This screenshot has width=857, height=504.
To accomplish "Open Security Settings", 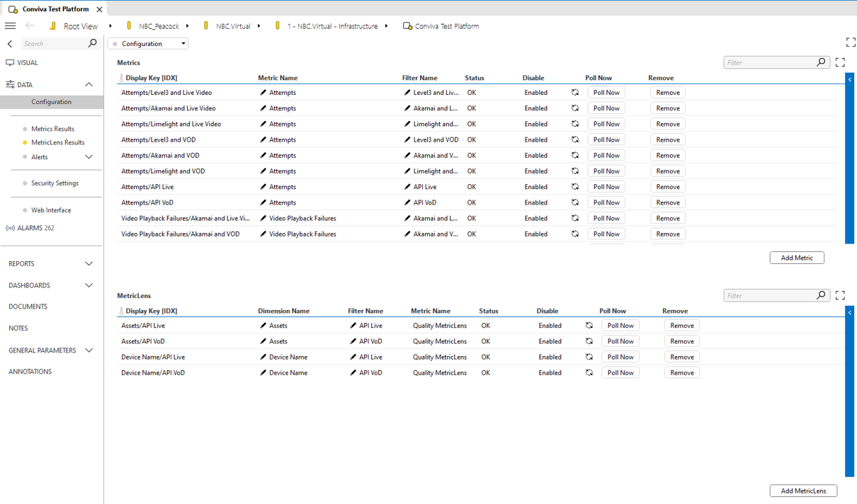I will pos(55,183).
